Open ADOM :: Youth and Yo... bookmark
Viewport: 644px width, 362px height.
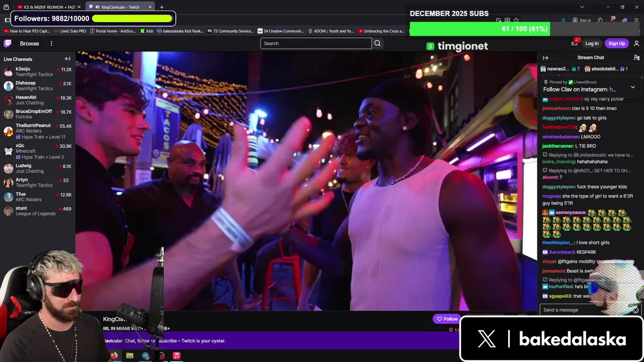(331, 31)
